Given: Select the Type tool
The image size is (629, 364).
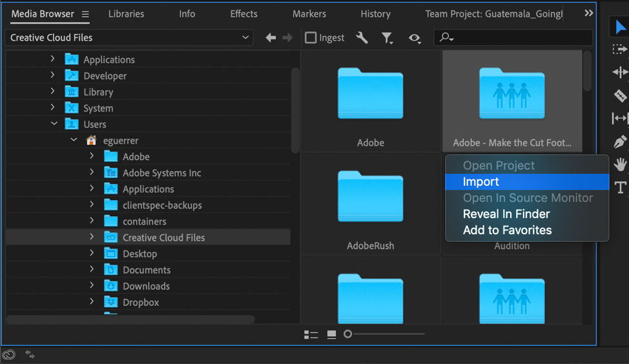Looking at the screenshot, I should coord(620,188).
